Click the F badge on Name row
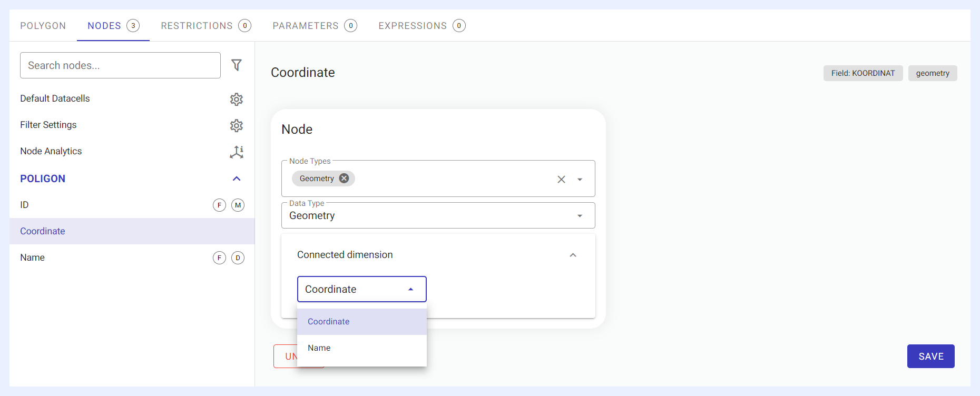Image resolution: width=980 pixels, height=396 pixels. (219, 258)
